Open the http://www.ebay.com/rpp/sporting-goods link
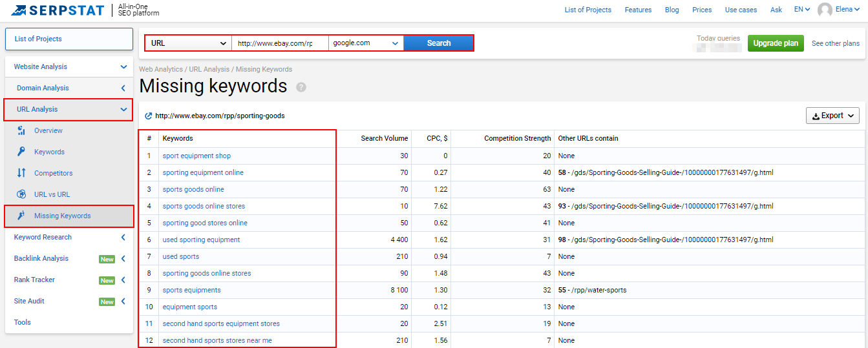The height and width of the screenshot is (348, 868). click(220, 116)
